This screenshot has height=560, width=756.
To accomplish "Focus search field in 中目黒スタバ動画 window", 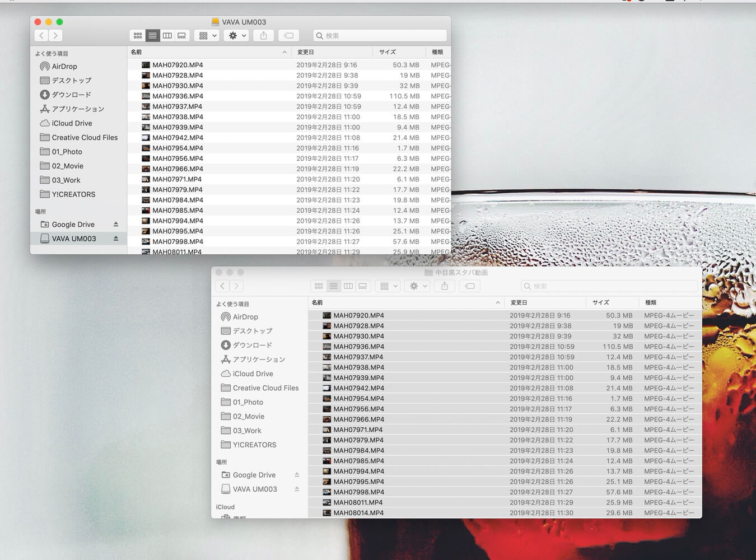I will click(609, 286).
